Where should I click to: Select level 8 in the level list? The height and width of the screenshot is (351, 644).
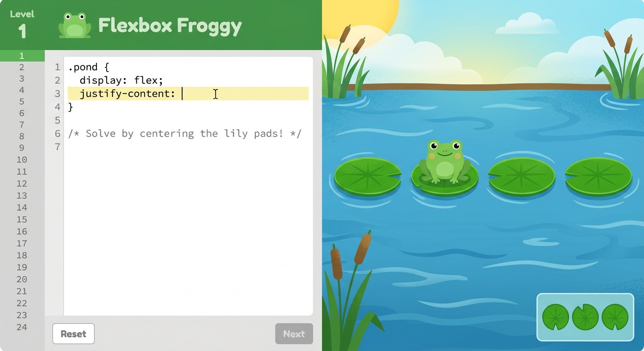click(22, 136)
